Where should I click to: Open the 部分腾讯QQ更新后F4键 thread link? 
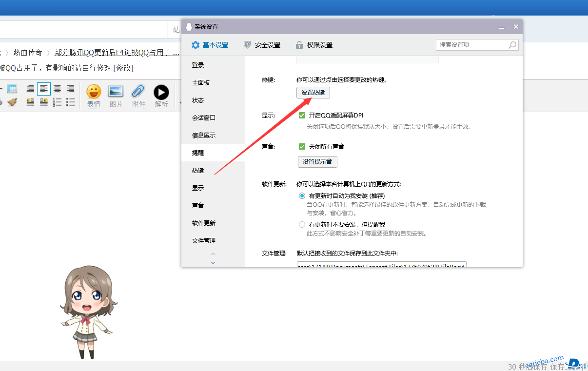[117, 53]
